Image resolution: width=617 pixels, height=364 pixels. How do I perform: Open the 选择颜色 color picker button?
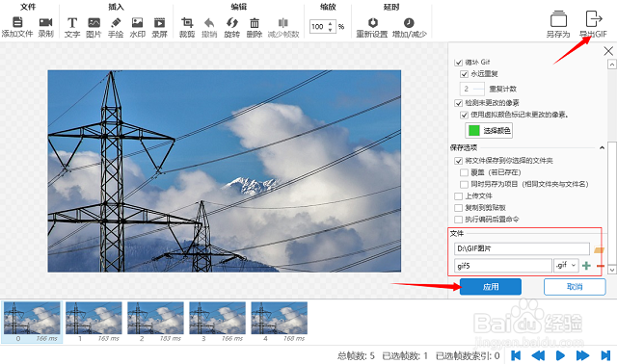tap(489, 131)
